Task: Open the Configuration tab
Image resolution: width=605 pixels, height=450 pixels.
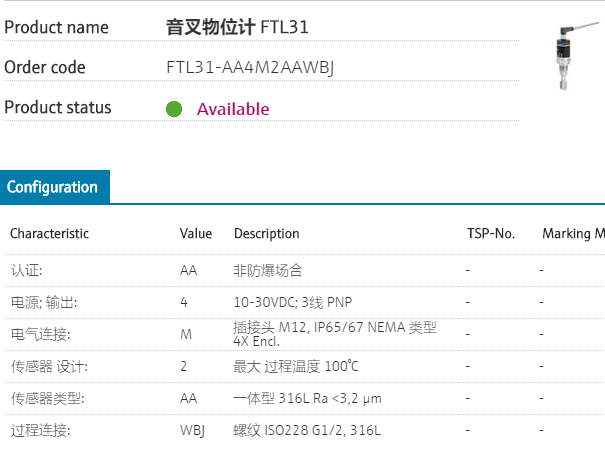Action: click(x=53, y=187)
